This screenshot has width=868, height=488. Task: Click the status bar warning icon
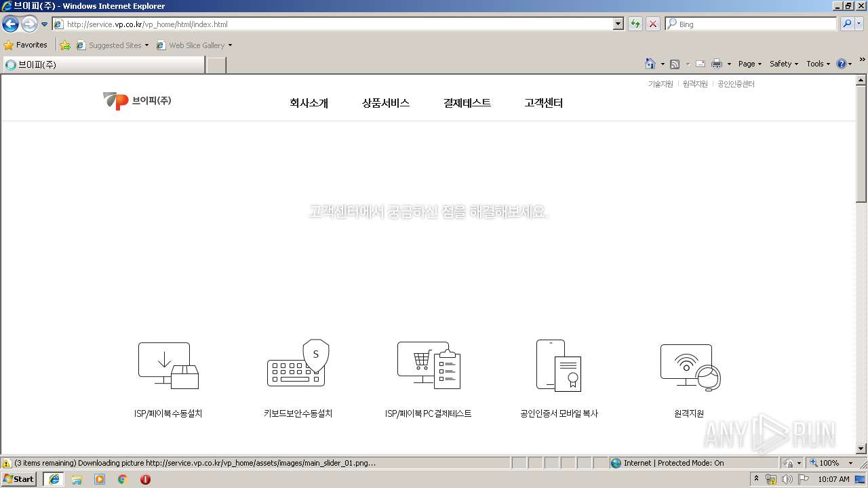coord(7,463)
